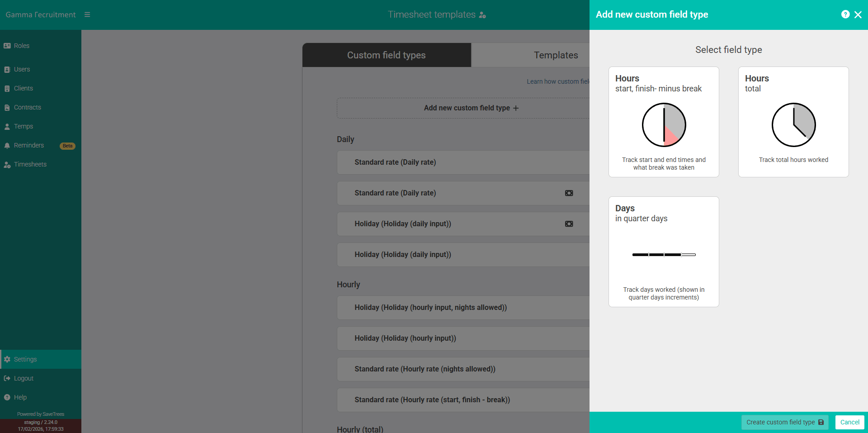This screenshot has height=433, width=868.
Task: Click the Create custom field type button
Action: (x=785, y=422)
